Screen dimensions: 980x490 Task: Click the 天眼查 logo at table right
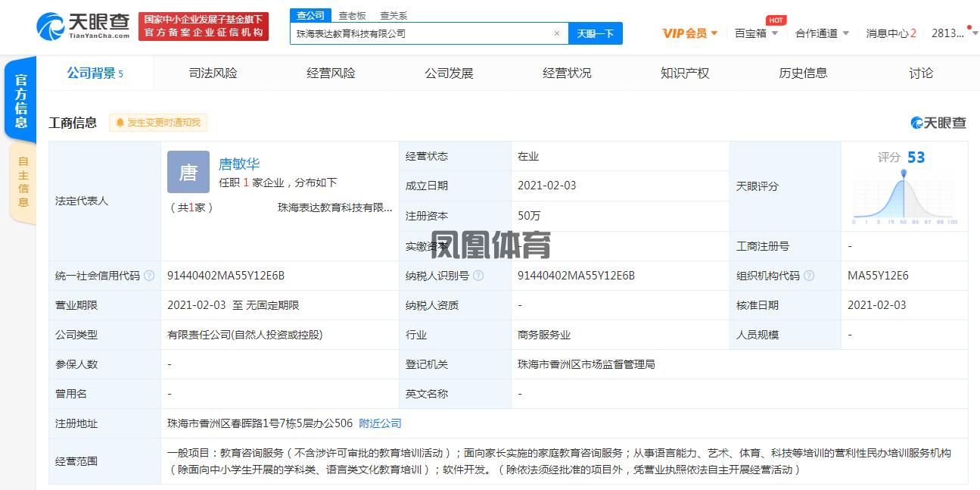point(938,123)
